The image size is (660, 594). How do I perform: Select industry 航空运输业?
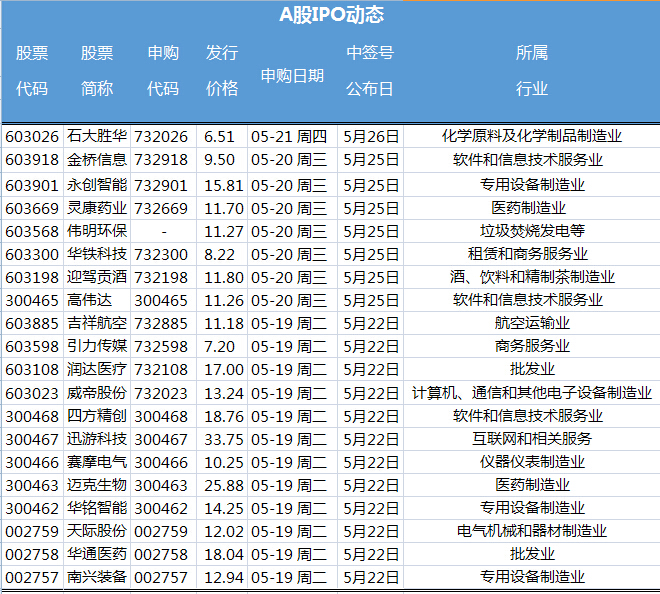coord(532,323)
